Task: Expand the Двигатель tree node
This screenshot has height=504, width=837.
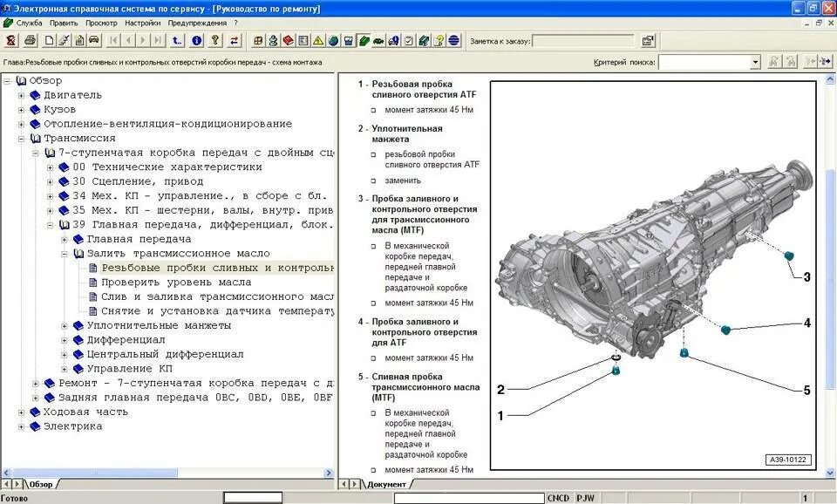Action: [x=21, y=96]
